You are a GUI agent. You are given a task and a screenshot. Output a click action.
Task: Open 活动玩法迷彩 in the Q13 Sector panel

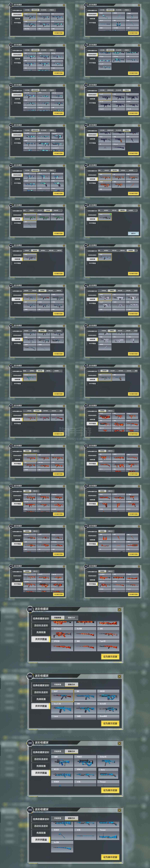pyautogui.click(x=41, y=625)
